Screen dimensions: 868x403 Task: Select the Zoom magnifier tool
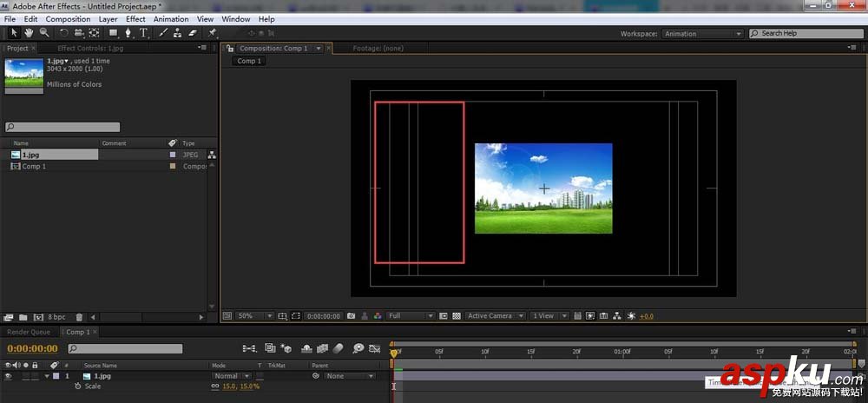(x=43, y=33)
